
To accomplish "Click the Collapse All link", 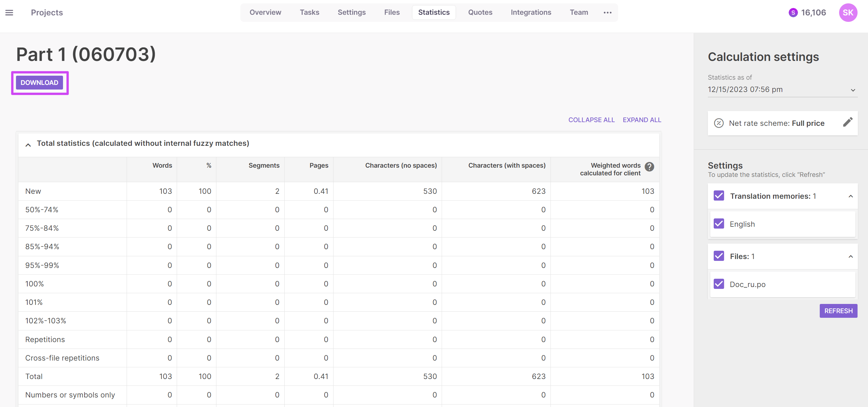I will (x=591, y=120).
